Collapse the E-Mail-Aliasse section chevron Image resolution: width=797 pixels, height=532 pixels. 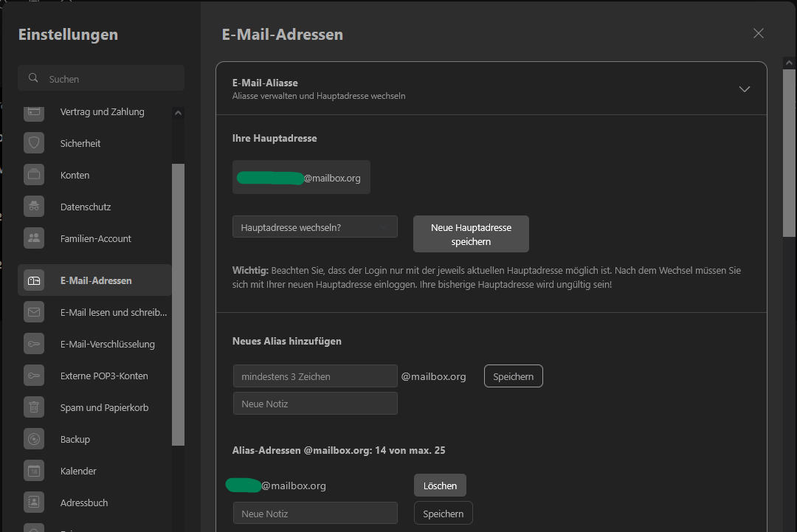(x=744, y=89)
